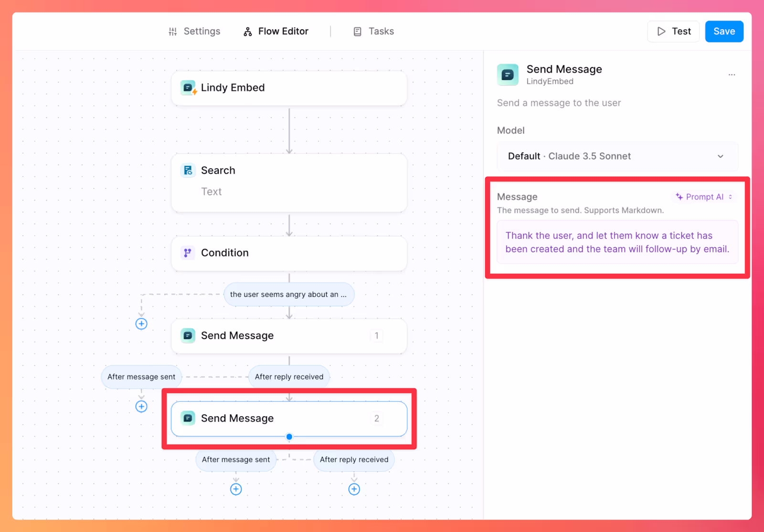
Task: Open the 'user seems angry' condition pill
Action: point(288,294)
